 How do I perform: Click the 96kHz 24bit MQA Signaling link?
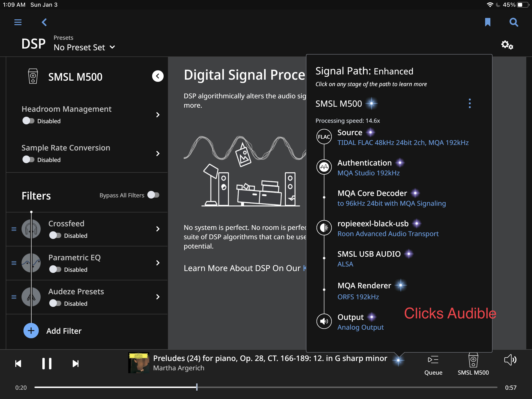[x=392, y=203]
